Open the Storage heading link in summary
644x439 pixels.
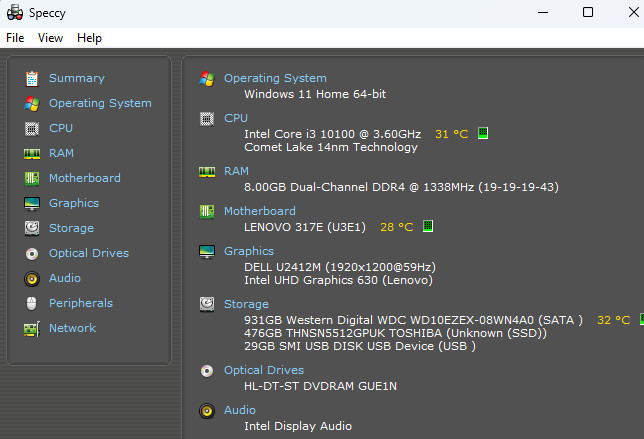click(246, 304)
